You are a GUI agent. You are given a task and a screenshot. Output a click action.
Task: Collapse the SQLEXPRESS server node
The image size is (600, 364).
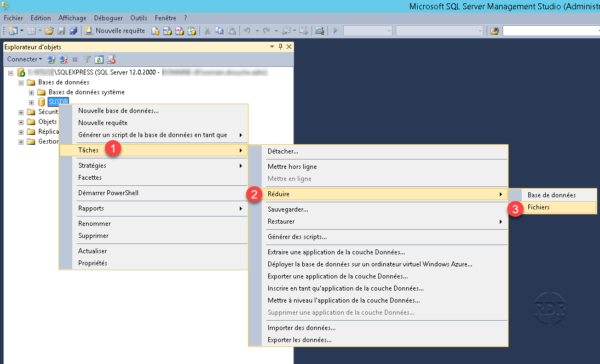(x=11, y=73)
